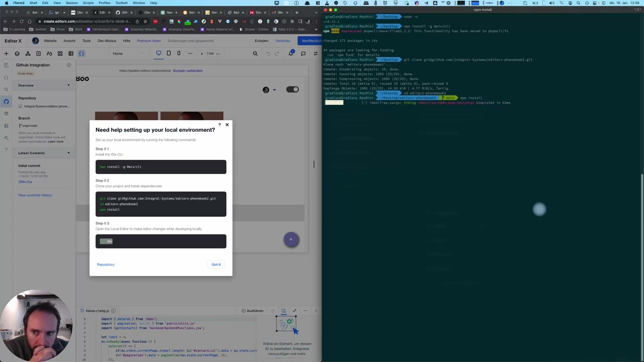Select the Home-c1dmp.js code tab
Image resolution: width=644 pixels, height=362 pixels.
[97, 311]
